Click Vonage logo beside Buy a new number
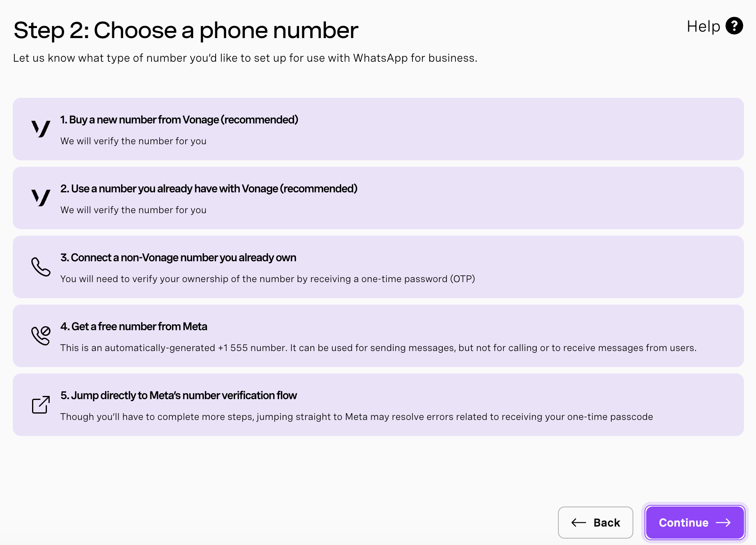756x545 pixels. coord(41,129)
